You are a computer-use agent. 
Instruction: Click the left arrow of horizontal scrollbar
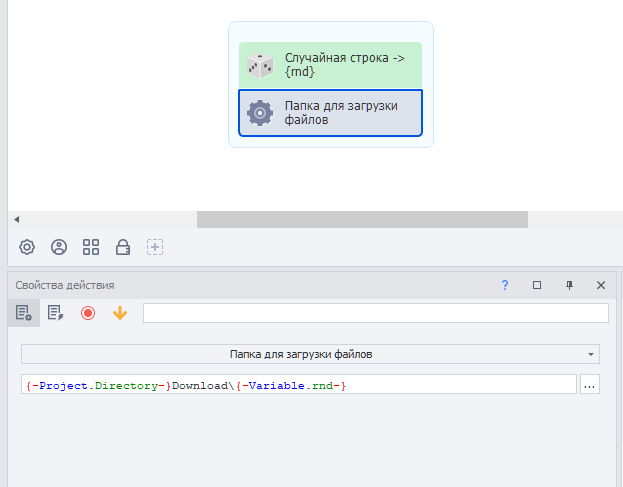16,219
